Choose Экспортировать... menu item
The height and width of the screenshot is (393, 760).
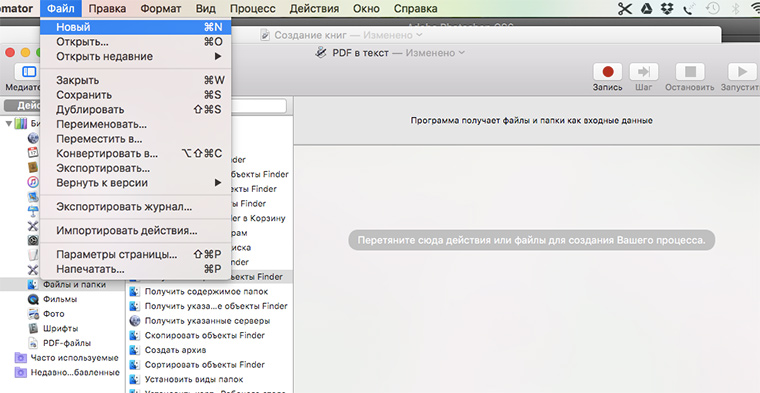135,168
